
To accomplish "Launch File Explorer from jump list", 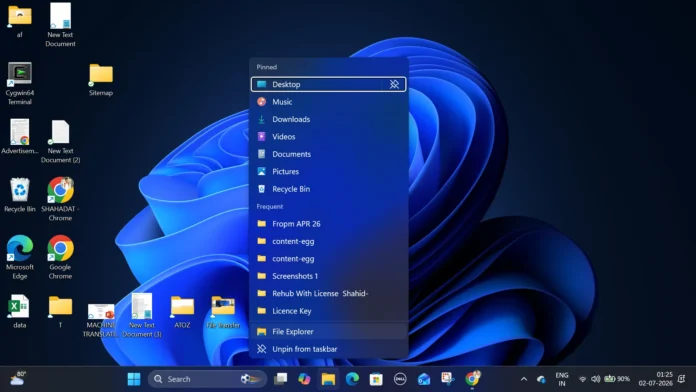I will click(328, 332).
